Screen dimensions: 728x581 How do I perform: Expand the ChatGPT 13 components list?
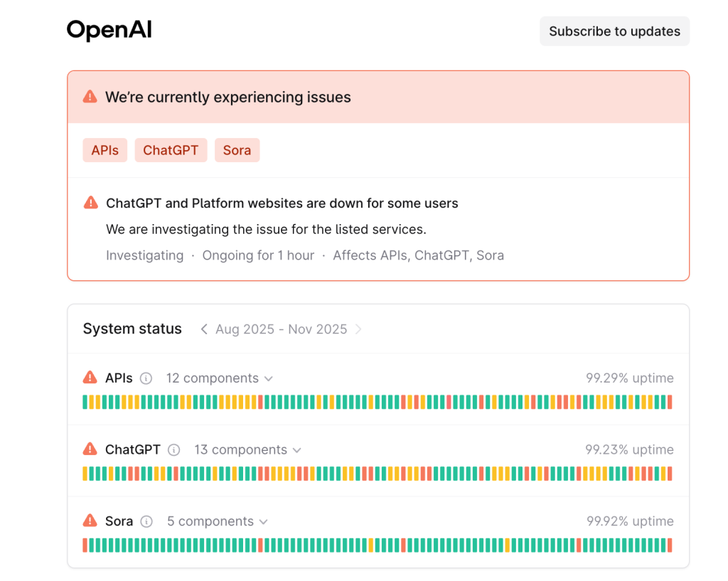[247, 450]
